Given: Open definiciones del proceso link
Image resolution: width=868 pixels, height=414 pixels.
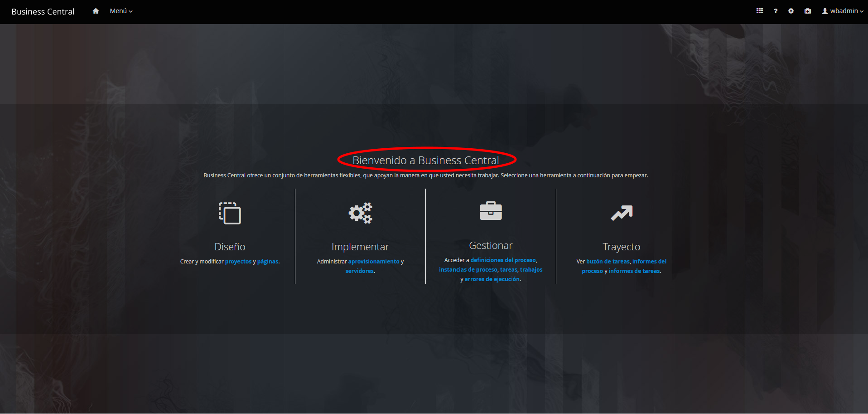Looking at the screenshot, I should tap(503, 260).
